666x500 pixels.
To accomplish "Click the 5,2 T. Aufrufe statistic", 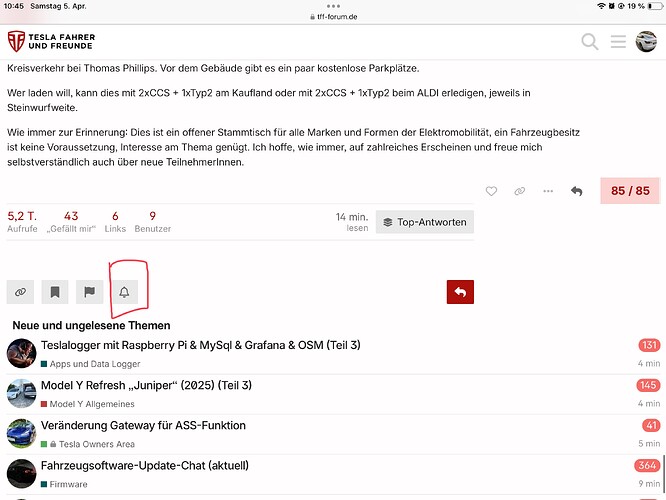I will coord(22,222).
